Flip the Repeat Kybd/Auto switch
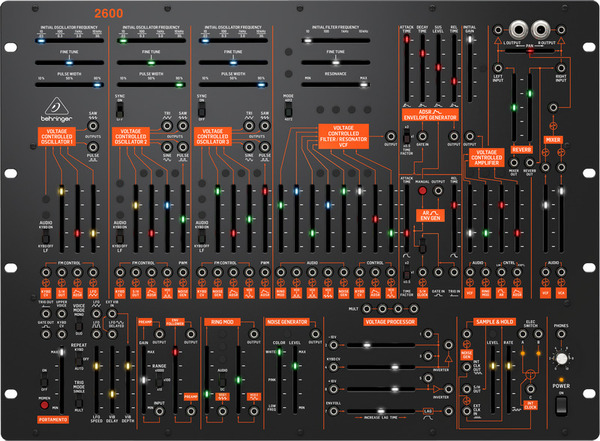Viewport: 600px width, 441px height. 78,359
